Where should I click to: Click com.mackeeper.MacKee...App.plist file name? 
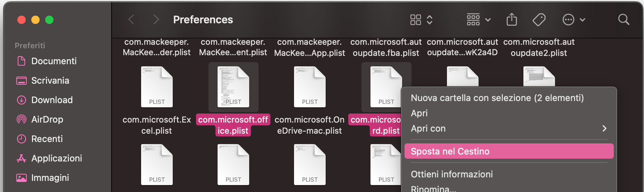point(310,47)
